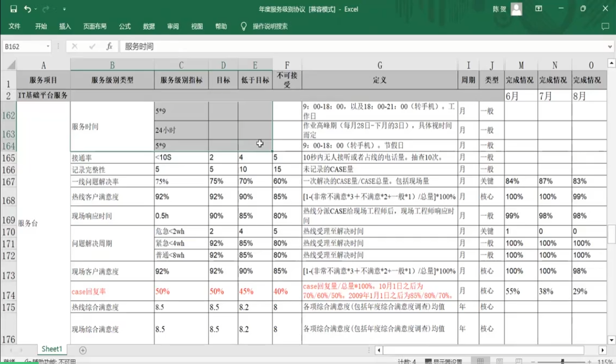Click horizontal scrollbar left arrow
616x364 pixels.
tap(379, 350)
